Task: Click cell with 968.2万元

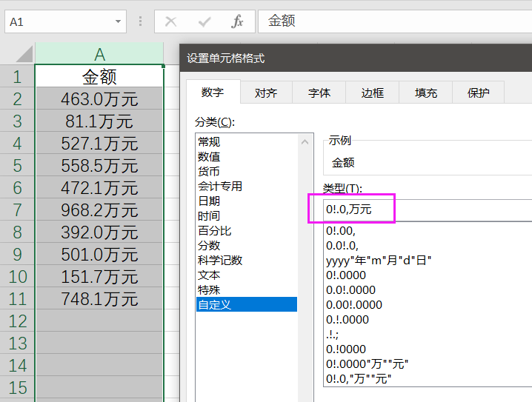Action: pyautogui.click(x=99, y=210)
